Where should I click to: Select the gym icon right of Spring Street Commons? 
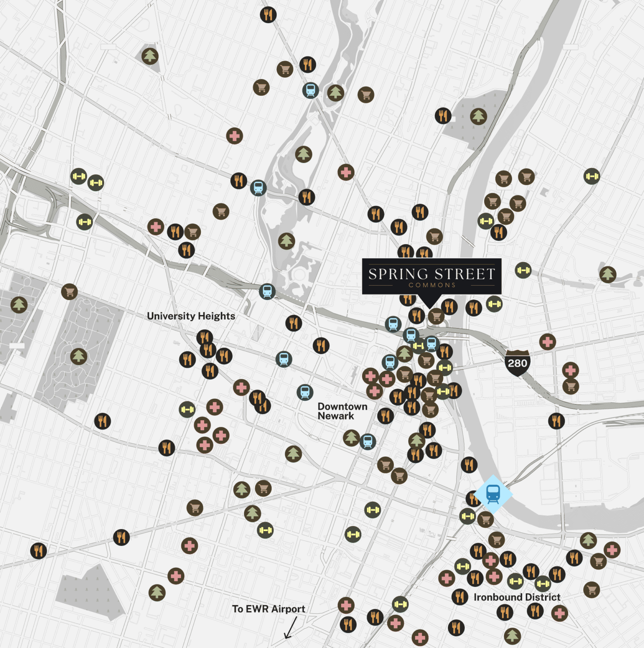coord(523,270)
